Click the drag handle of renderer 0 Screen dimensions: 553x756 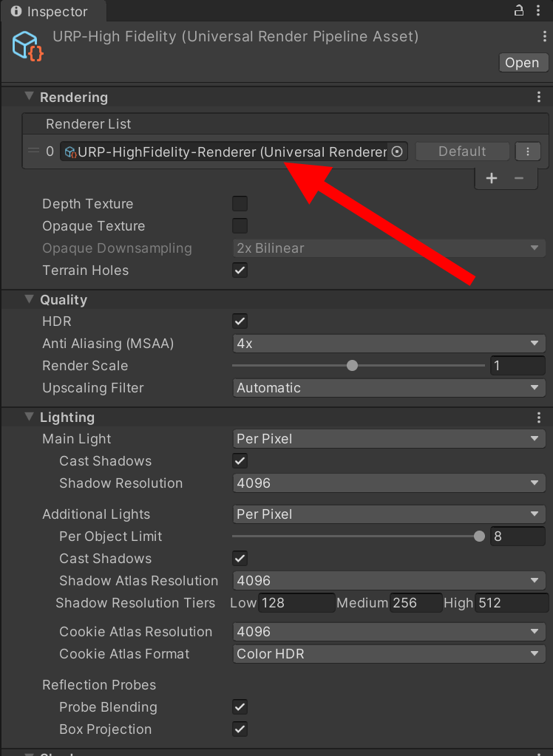[x=33, y=151]
